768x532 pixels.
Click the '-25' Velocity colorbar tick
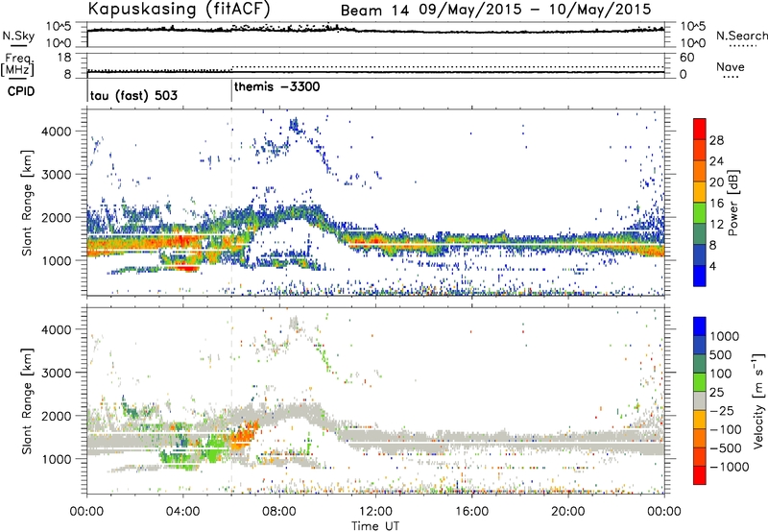(x=724, y=410)
